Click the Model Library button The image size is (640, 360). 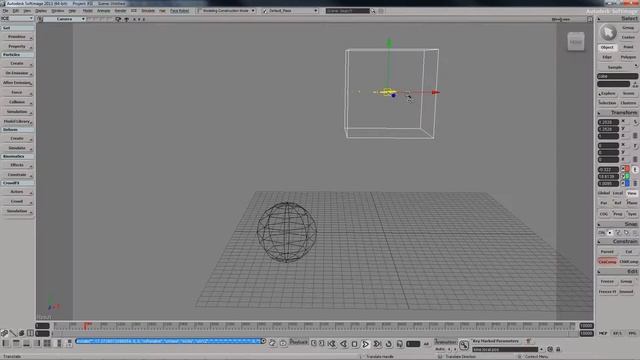tap(17, 122)
